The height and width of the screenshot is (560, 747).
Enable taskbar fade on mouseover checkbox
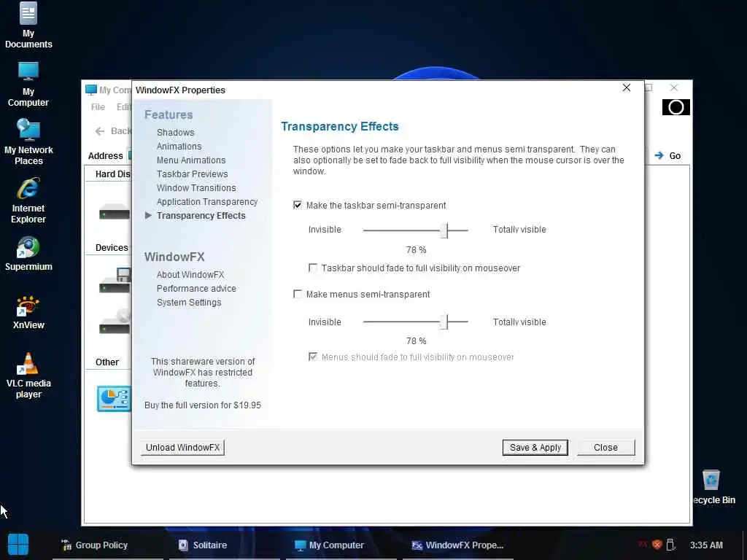click(313, 268)
